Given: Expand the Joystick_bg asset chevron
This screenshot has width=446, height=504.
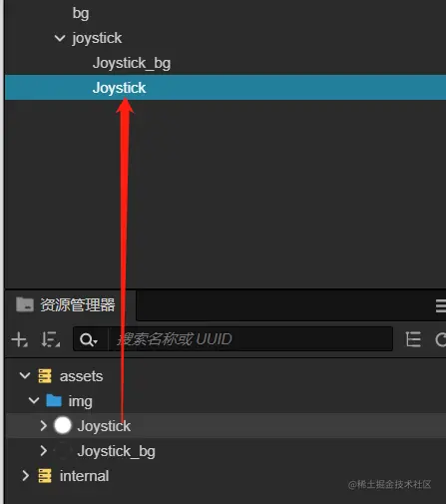Looking at the screenshot, I should click(x=43, y=451).
